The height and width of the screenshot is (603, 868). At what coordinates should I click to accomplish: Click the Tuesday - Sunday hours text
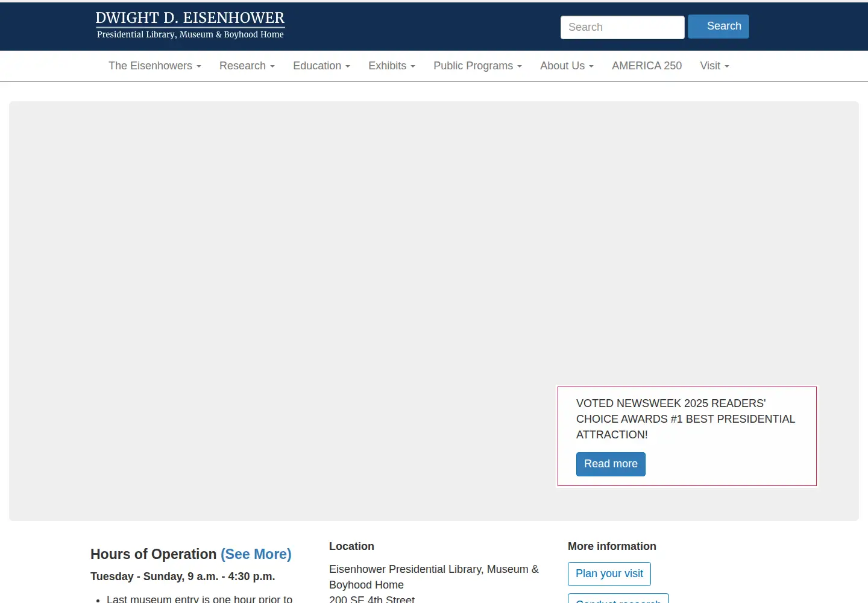[183, 576]
